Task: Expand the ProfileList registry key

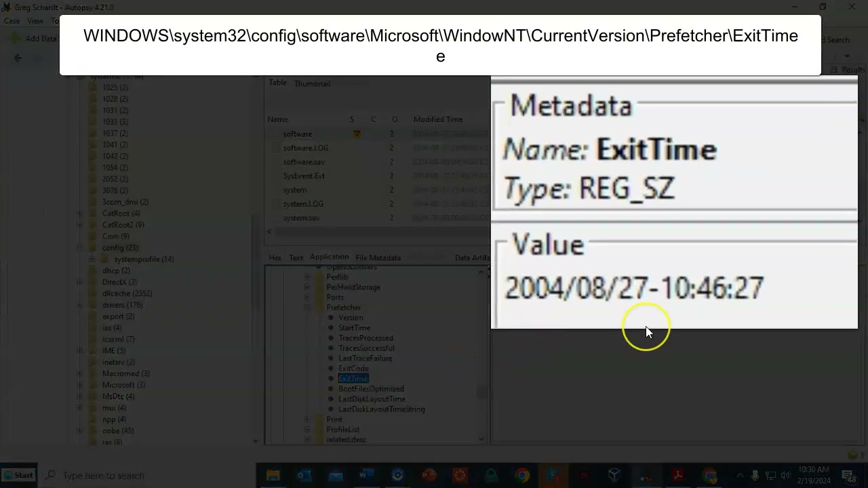Action: tap(307, 430)
